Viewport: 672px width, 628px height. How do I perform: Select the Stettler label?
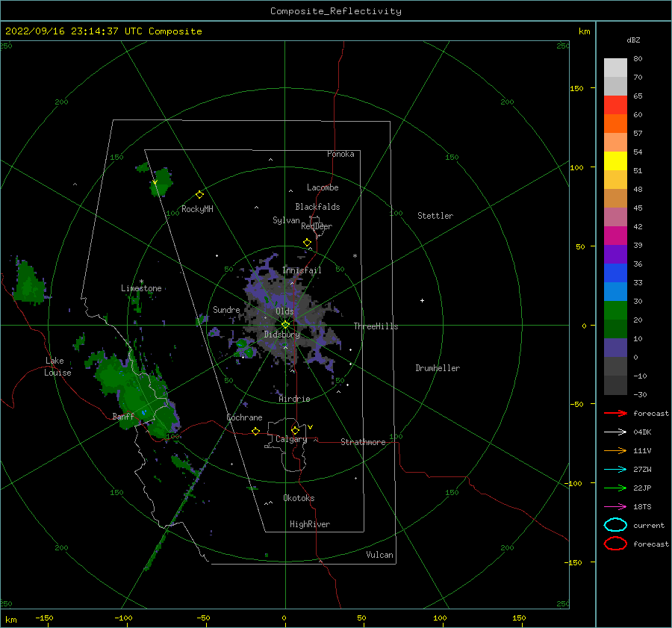tap(435, 216)
